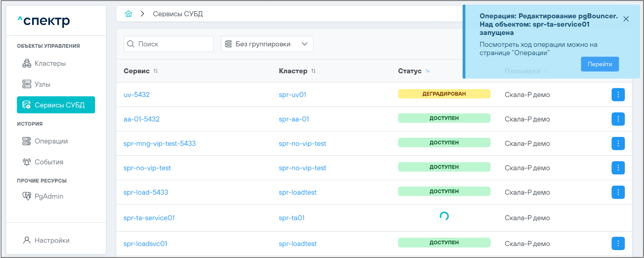Sort by Кластер column sort icon

coord(313,71)
